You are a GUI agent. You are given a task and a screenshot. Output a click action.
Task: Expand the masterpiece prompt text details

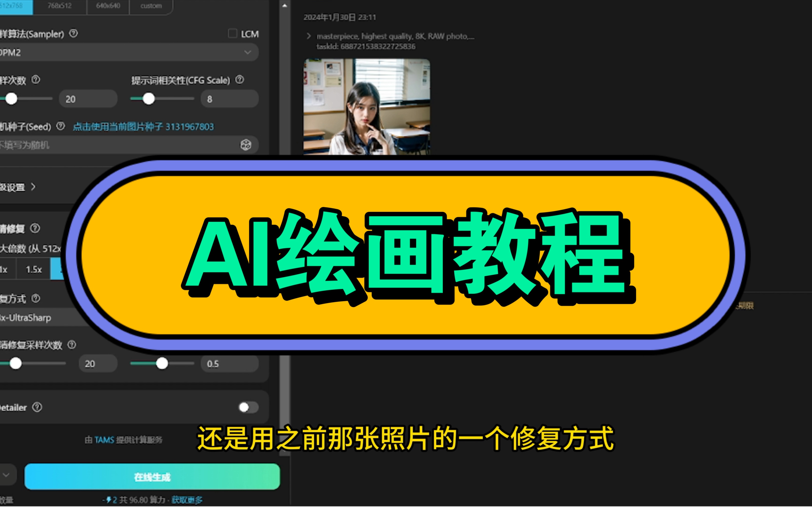click(x=309, y=36)
